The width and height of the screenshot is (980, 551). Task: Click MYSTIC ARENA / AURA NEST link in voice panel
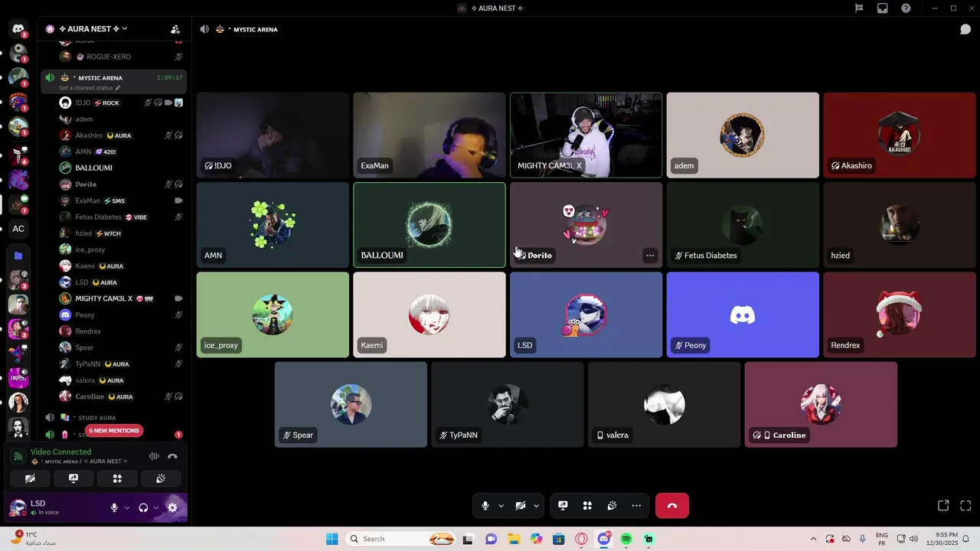pyautogui.click(x=80, y=461)
